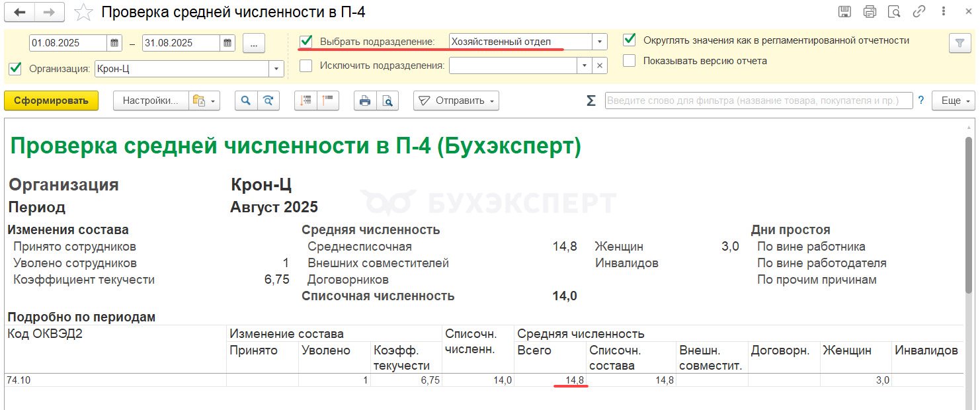This screenshot has height=410, width=980.
Task: Open the filter funnel settings button
Action: pyautogui.click(x=959, y=43)
